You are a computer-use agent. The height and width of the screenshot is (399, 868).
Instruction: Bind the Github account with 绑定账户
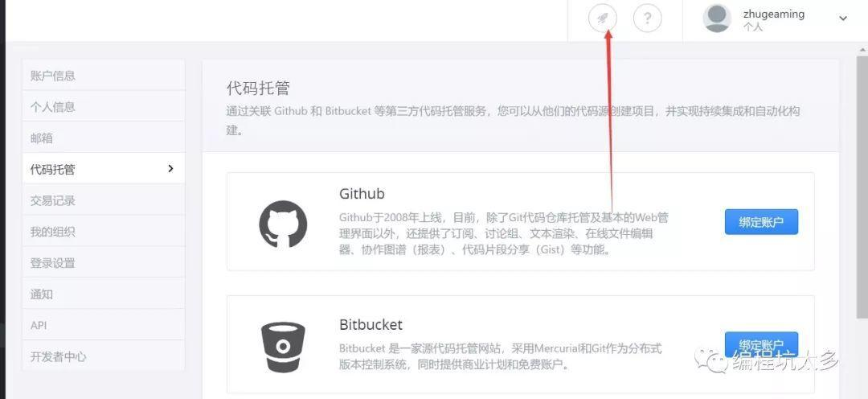click(761, 222)
